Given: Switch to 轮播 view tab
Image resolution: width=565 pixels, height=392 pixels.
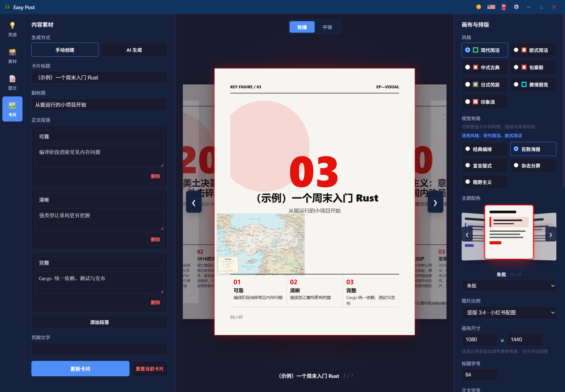Looking at the screenshot, I should [x=302, y=27].
